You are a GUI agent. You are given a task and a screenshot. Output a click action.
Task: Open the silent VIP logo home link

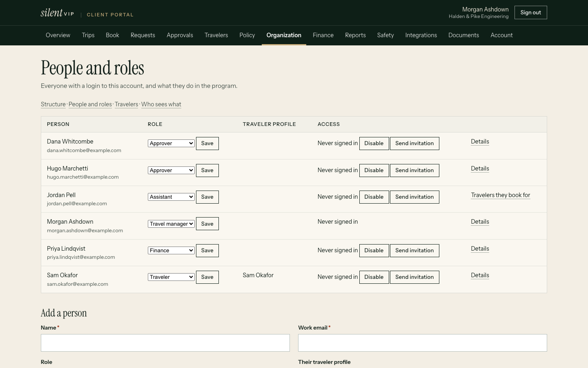click(x=57, y=13)
